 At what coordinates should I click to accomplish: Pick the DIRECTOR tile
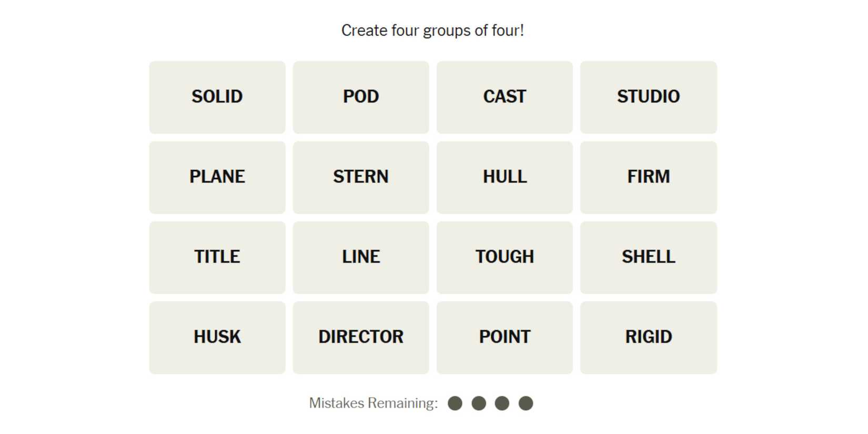pyautogui.click(x=361, y=338)
